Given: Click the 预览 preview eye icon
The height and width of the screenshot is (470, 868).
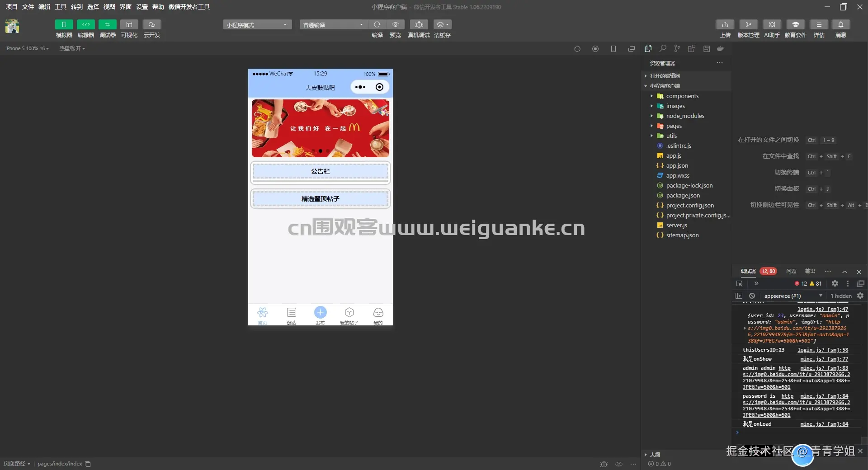Looking at the screenshot, I should (395, 24).
